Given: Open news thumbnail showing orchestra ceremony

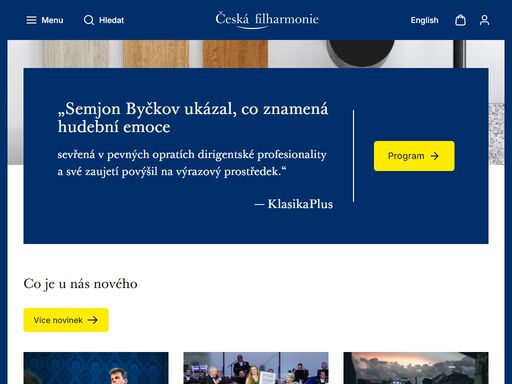Looking at the screenshot, I should tap(256, 368).
